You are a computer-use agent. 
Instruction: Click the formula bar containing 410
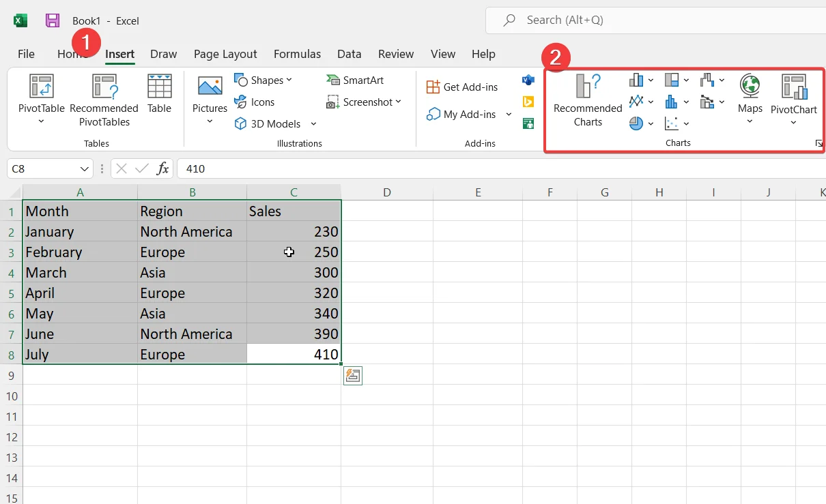tap(501, 168)
